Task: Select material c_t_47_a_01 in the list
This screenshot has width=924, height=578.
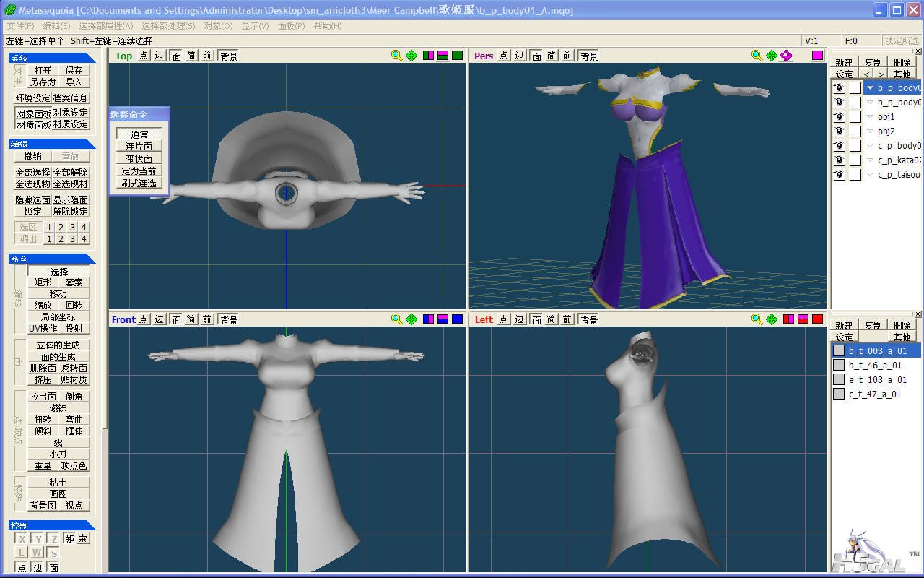Action: pyautogui.click(x=875, y=394)
